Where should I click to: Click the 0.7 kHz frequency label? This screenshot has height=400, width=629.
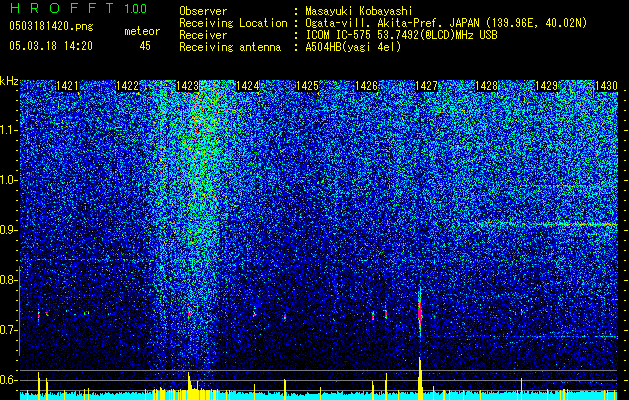tap(8, 330)
